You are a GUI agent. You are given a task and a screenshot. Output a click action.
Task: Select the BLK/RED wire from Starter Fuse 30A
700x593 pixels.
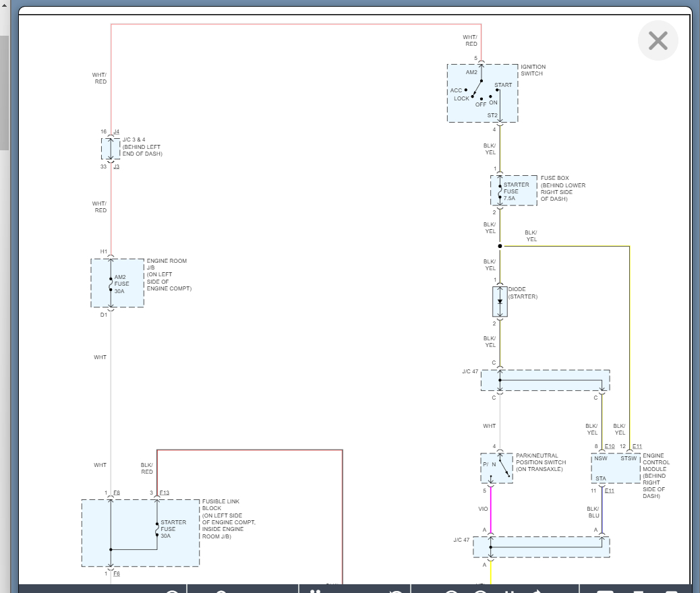(250, 449)
